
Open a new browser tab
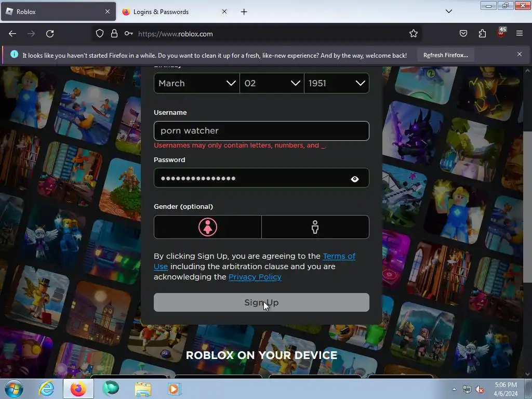coord(244,12)
